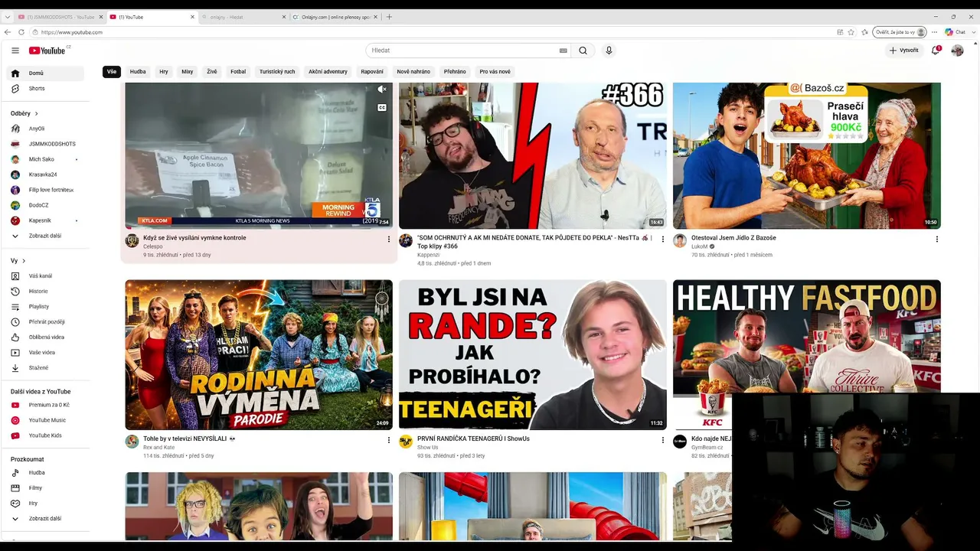Screen dimensions: 980x551
Task: Click the browser back arrow
Action: click(8, 32)
